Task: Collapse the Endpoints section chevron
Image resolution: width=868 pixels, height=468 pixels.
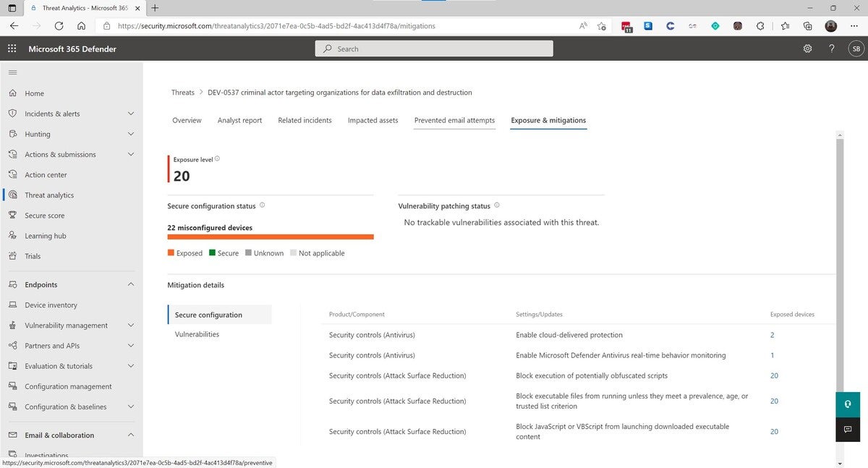Action: pos(131,285)
